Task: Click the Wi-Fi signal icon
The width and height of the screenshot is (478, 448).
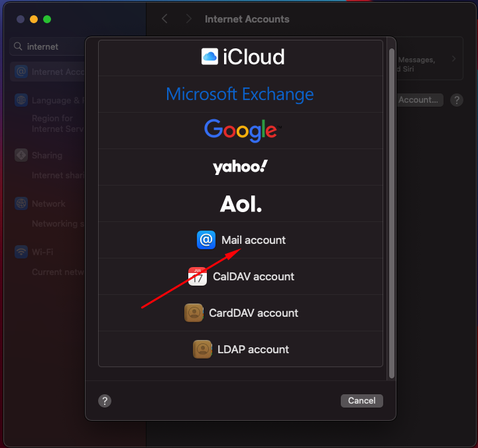Action: (21, 252)
